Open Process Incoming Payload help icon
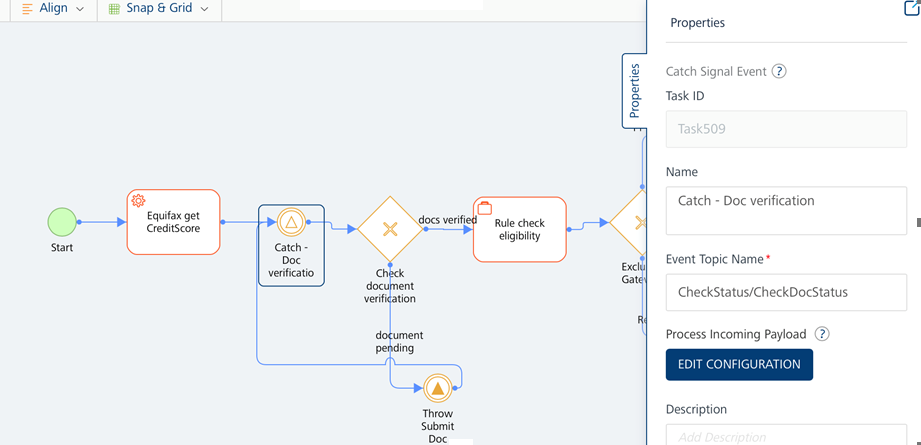This screenshot has height=445, width=921. [822, 334]
